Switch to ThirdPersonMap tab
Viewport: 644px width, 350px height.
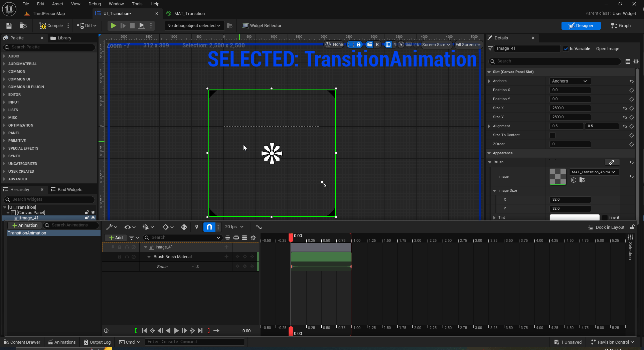click(48, 14)
